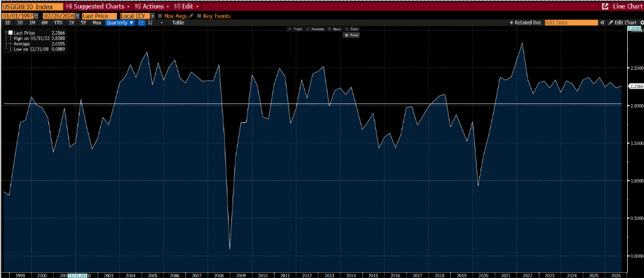
Task: Click the USGGBE10 Index ticker field
Action: point(32,6)
